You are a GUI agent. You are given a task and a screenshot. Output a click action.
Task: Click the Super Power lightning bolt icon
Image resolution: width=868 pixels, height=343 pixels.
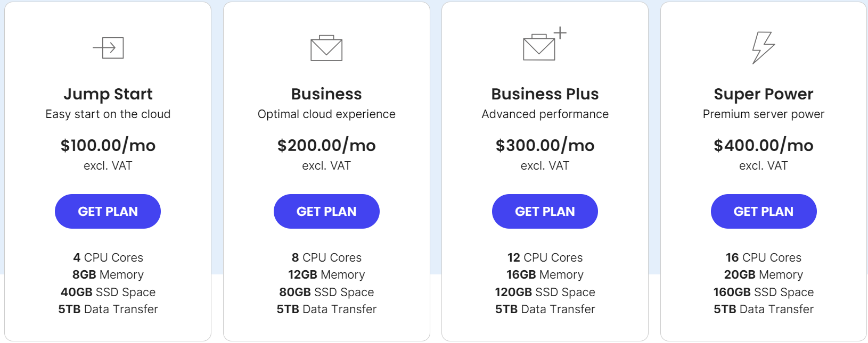click(763, 47)
